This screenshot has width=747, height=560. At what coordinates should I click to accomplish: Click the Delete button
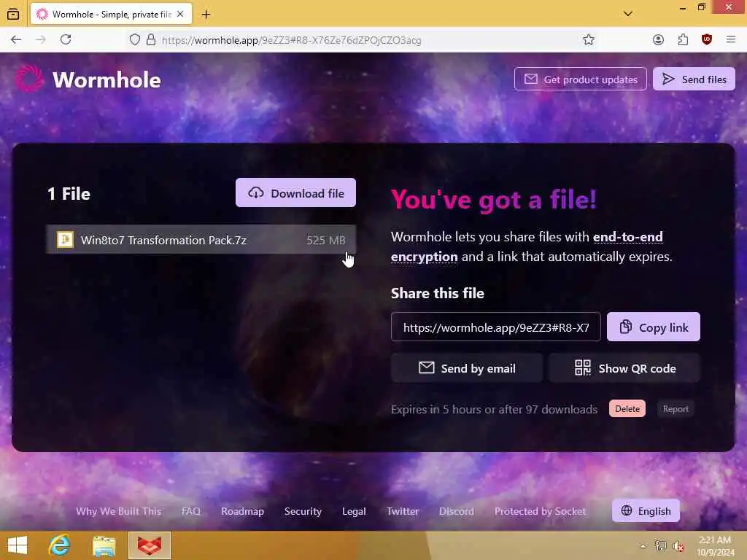(627, 408)
